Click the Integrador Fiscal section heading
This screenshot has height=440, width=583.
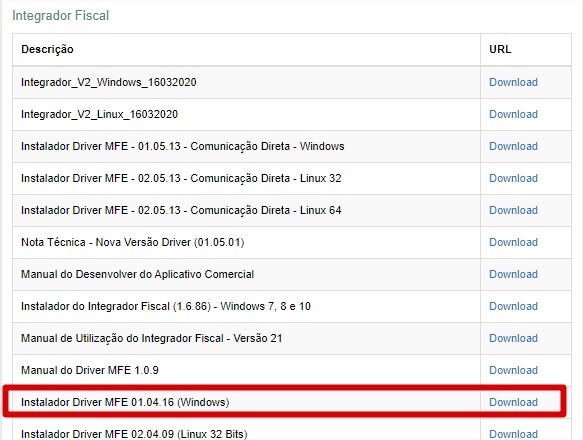coord(61,16)
